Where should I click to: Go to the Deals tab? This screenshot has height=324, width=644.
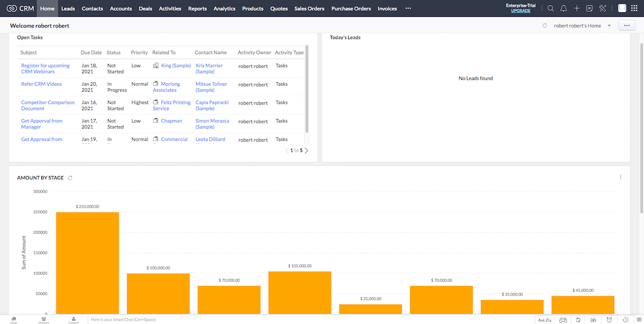click(x=145, y=9)
